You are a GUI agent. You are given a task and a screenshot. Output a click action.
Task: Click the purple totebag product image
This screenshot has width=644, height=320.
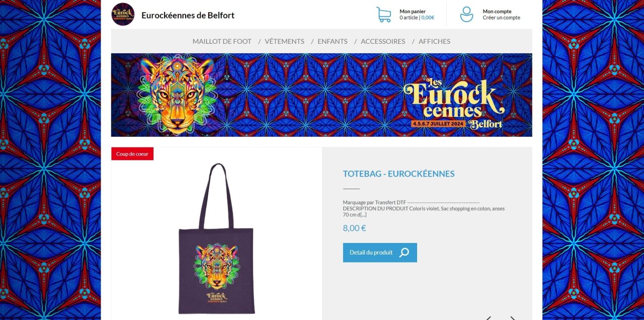click(x=216, y=238)
